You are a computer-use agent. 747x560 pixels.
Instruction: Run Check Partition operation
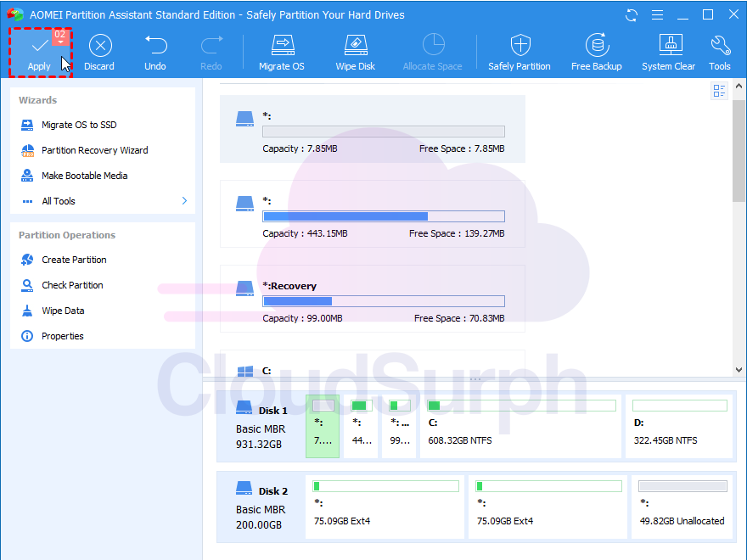tap(72, 285)
